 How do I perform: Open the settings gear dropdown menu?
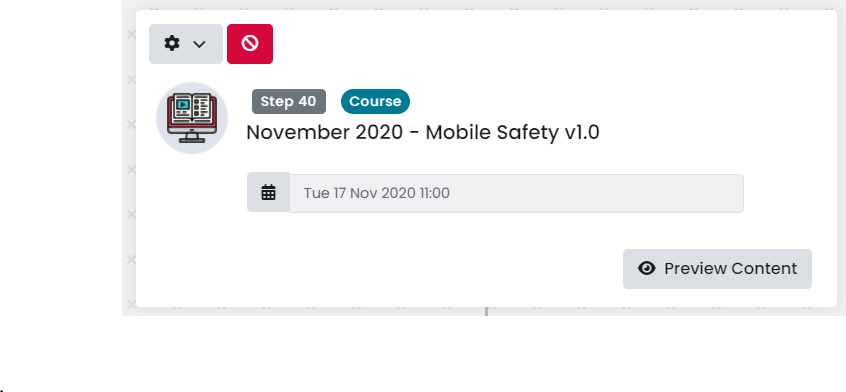click(x=186, y=44)
